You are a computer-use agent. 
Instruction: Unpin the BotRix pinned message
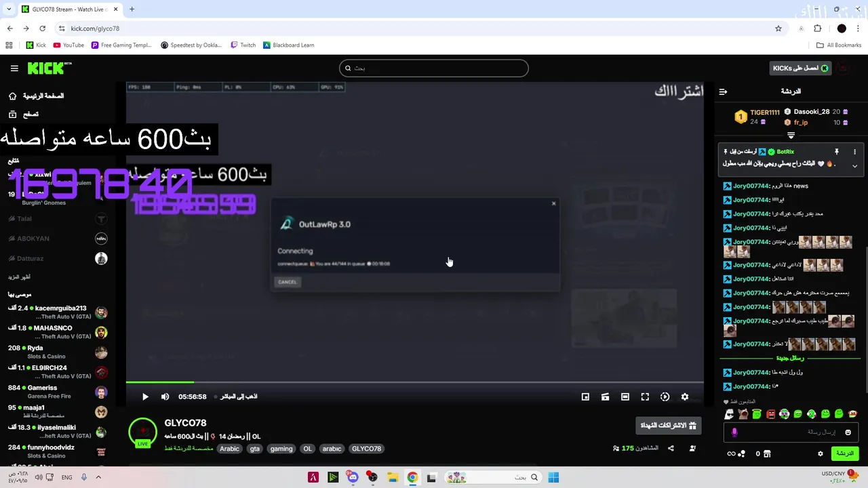(837, 152)
